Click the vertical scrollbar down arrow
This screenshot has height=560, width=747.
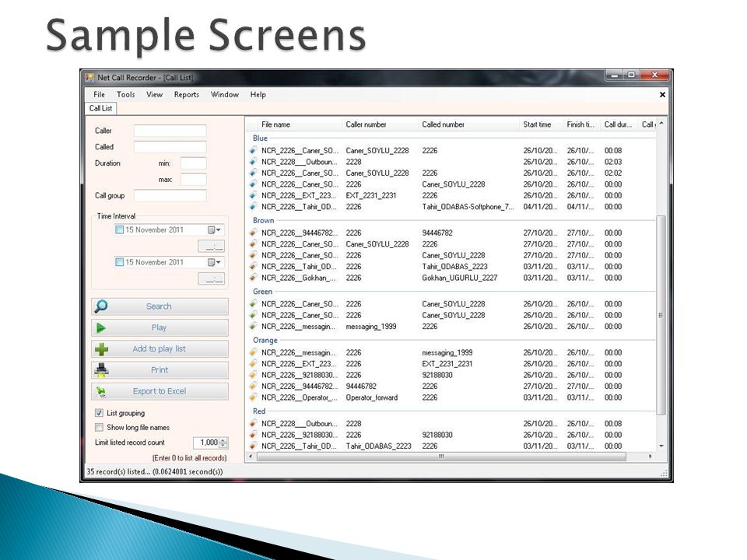pyautogui.click(x=661, y=446)
